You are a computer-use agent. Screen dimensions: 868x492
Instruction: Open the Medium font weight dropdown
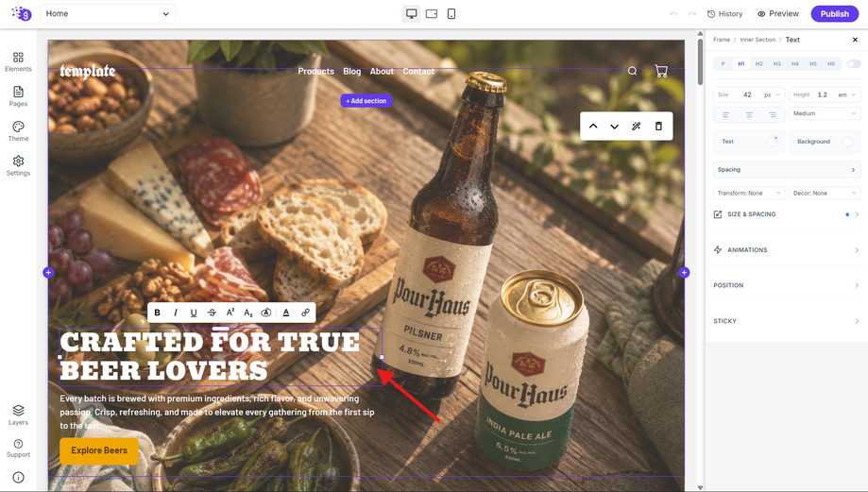(825, 113)
